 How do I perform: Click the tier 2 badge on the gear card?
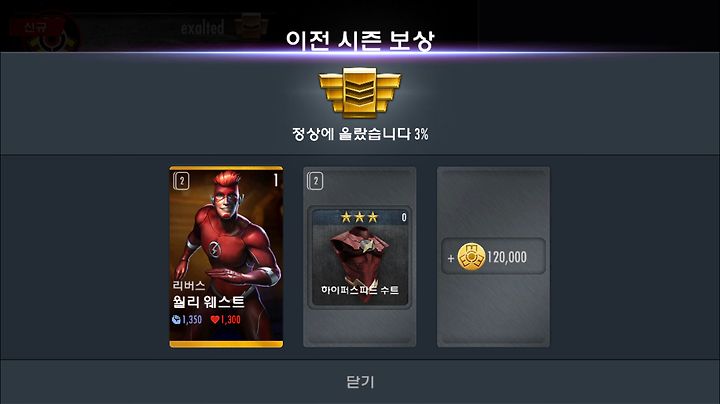point(315,181)
